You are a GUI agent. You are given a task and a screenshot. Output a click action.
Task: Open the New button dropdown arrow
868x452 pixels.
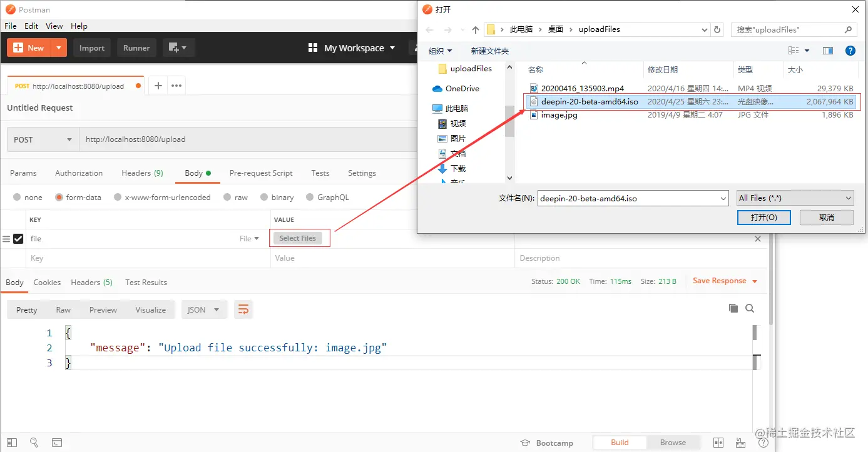59,48
